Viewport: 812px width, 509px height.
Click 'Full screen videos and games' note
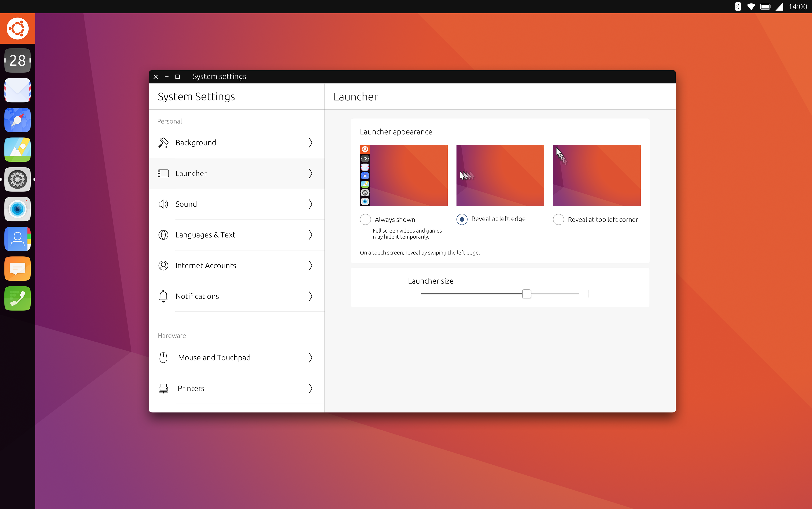[407, 234]
